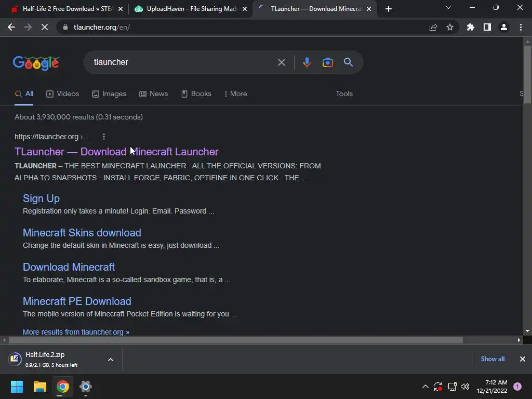532x399 pixels.
Task: Click the vertical scrollbar thumb
Action: point(527,75)
